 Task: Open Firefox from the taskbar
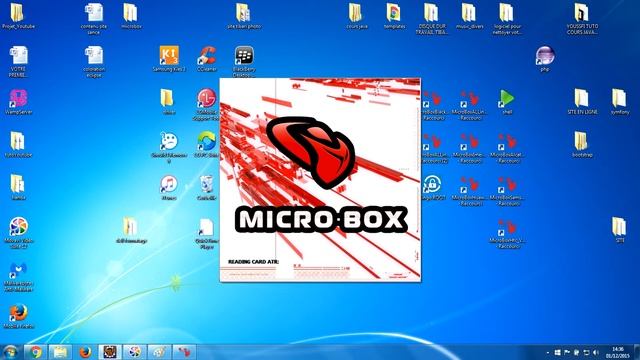click(85, 352)
